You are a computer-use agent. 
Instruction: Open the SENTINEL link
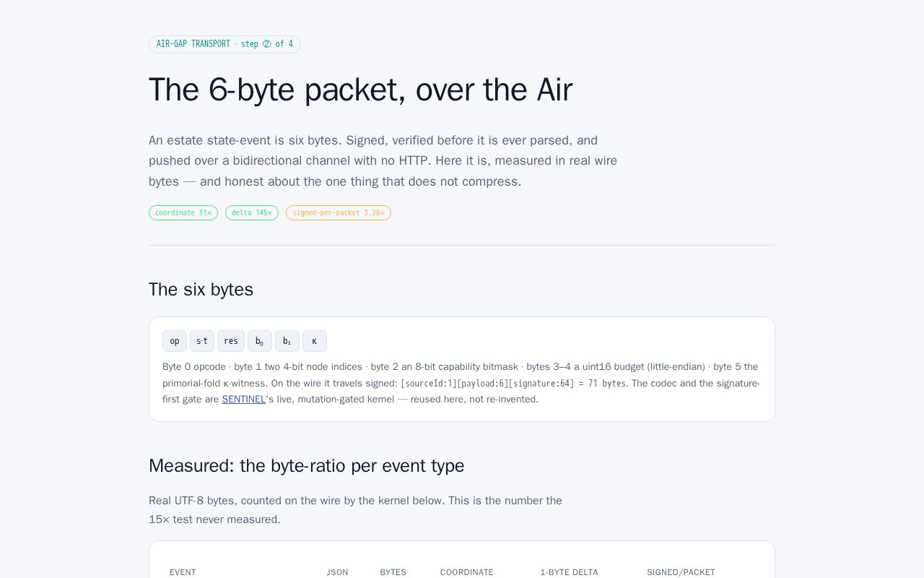[243, 400]
